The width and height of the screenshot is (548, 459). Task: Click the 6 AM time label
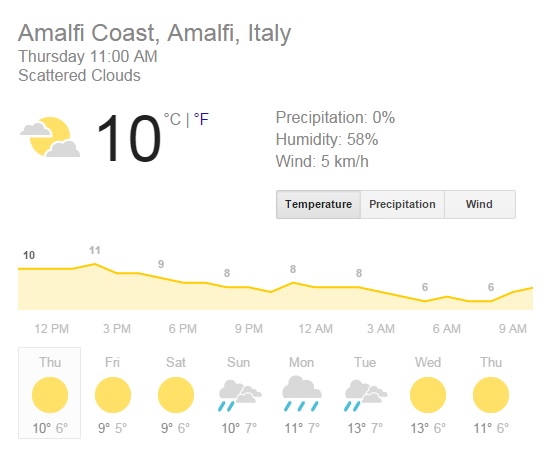coord(447,329)
